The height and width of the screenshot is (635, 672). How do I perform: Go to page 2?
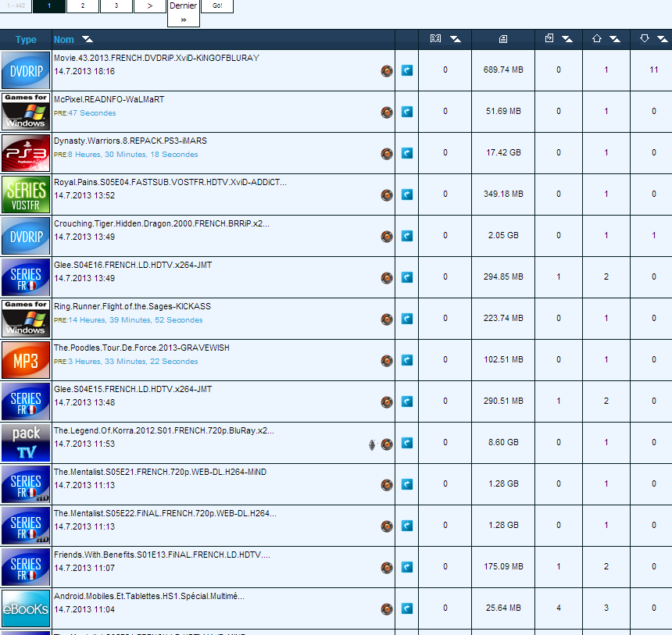(83, 6)
